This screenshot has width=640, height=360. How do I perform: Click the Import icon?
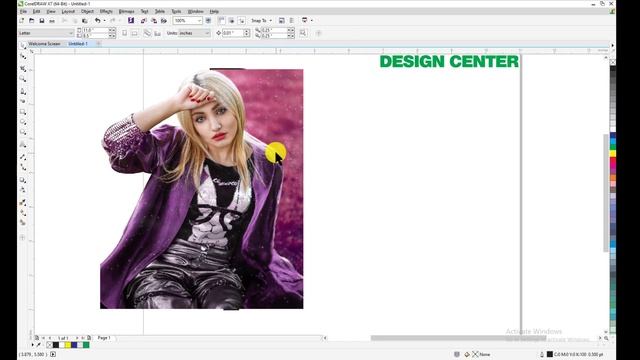click(x=144, y=20)
